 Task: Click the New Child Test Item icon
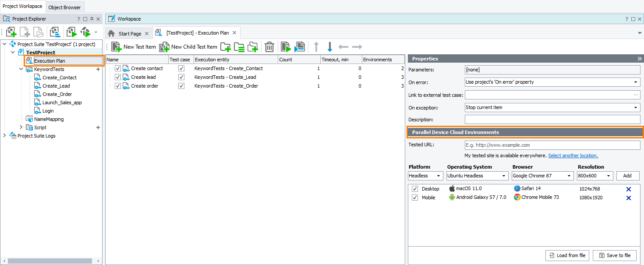(x=164, y=47)
